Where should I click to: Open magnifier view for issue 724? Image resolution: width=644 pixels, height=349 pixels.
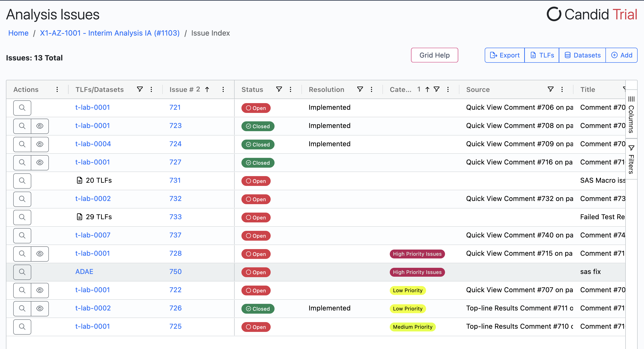tap(22, 144)
